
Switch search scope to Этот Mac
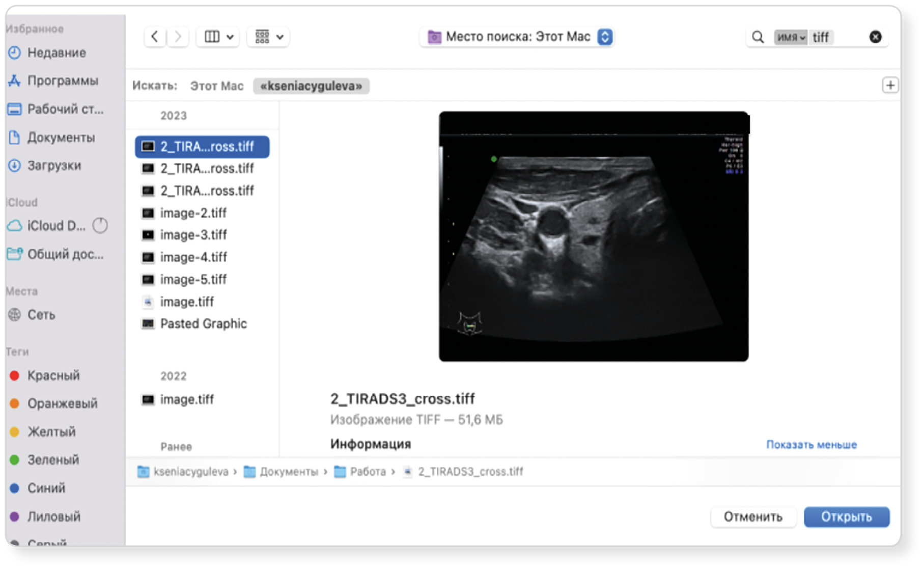216,86
